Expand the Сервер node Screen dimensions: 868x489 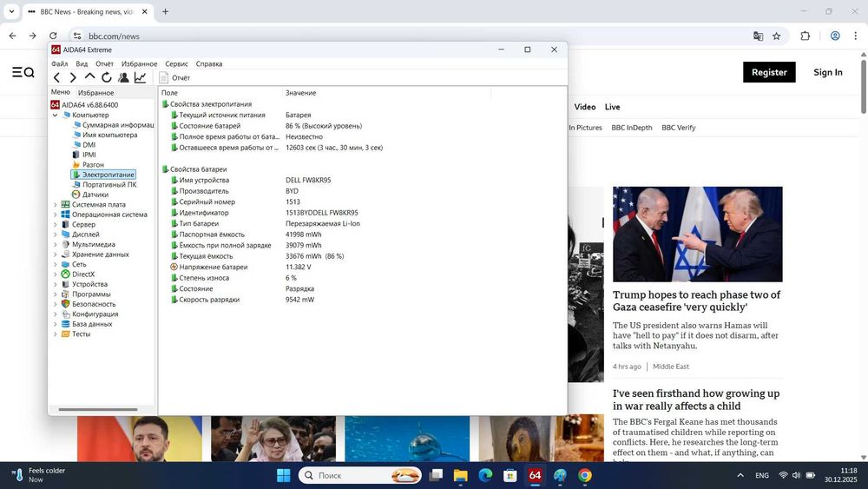point(56,225)
